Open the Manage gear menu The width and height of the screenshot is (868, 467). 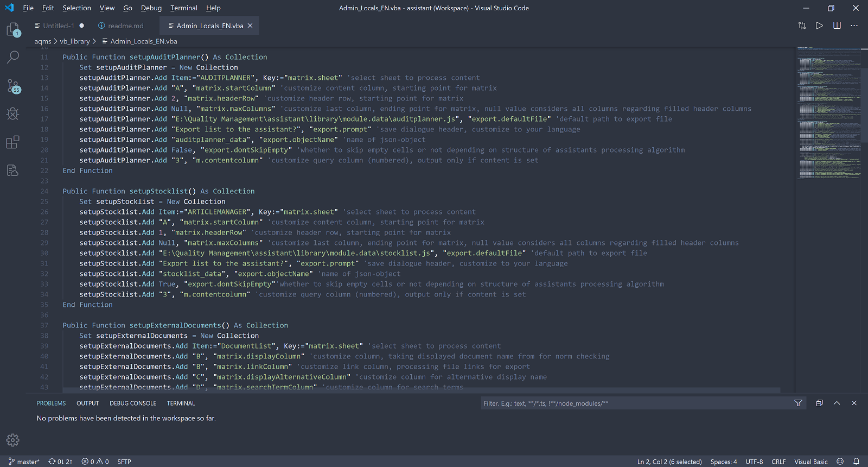(13, 440)
